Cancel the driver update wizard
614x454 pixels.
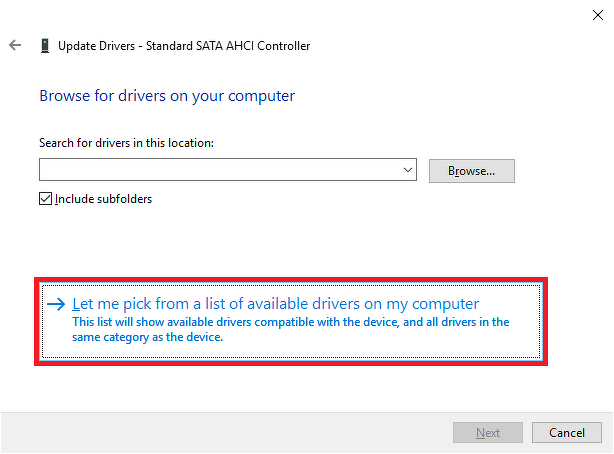click(x=567, y=432)
